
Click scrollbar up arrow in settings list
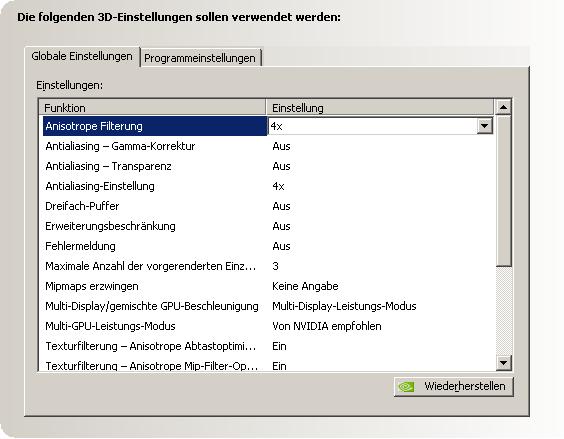point(503,107)
